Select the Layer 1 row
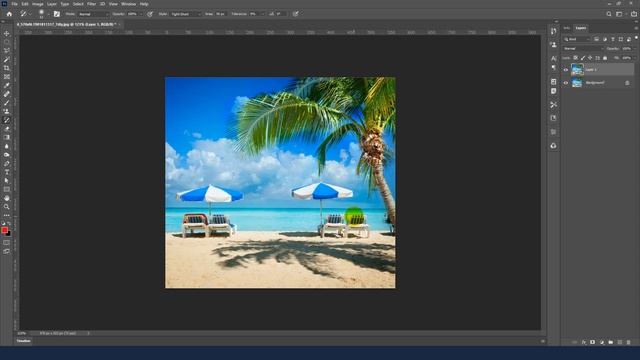The height and width of the screenshot is (360, 640). coord(598,70)
